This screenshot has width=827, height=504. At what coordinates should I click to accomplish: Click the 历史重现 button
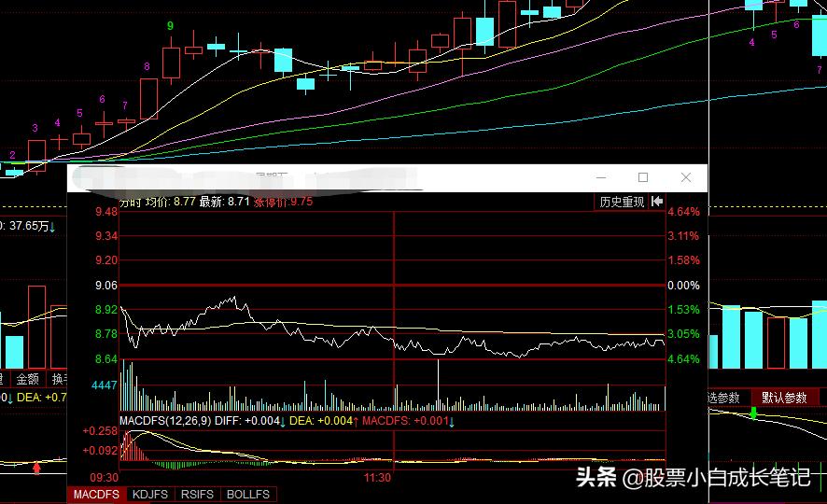point(622,202)
